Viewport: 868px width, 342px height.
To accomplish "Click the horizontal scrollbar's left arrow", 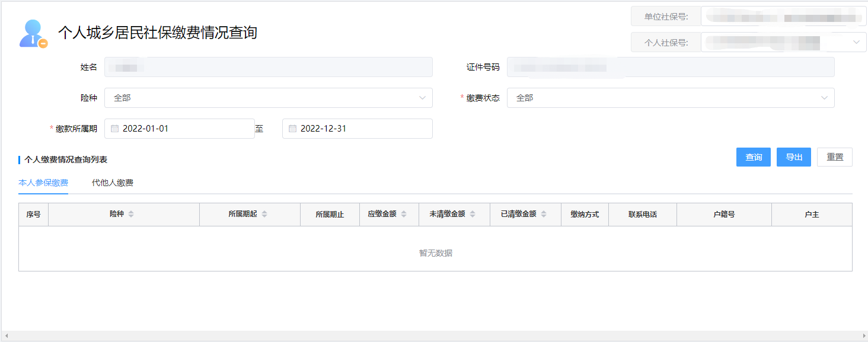I will (x=6, y=336).
